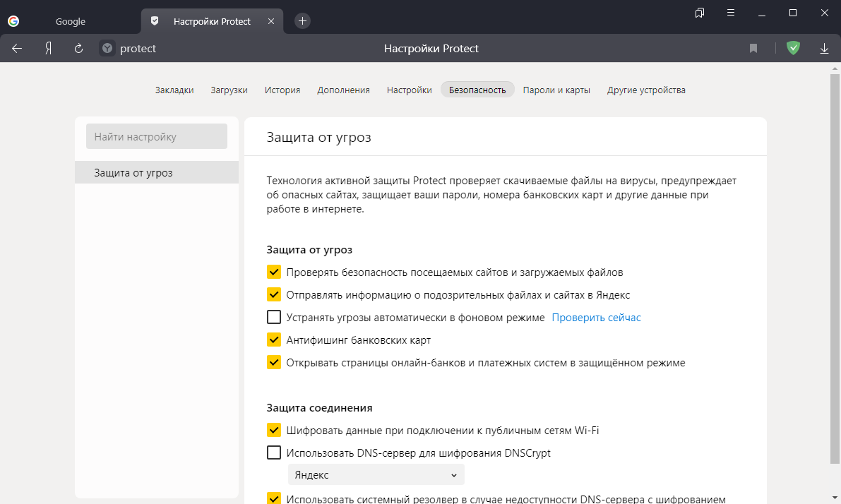This screenshot has height=504, width=841.
Task: Reload the page with the refresh icon
Action: 79,48
